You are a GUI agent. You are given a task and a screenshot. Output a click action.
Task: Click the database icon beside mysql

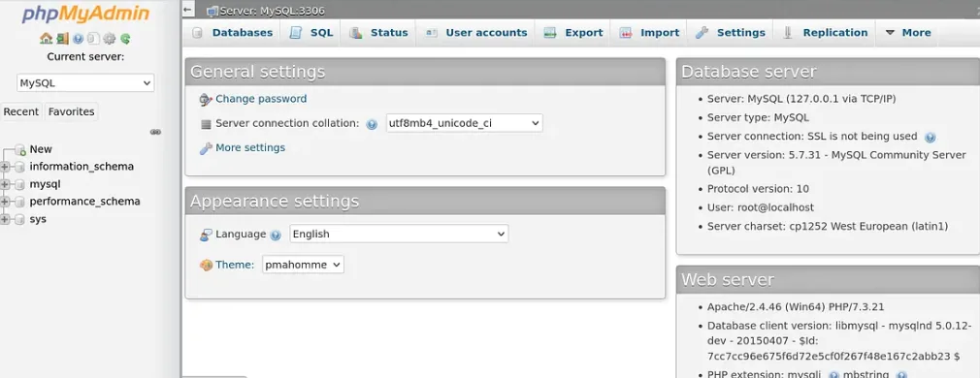click(x=20, y=184)
